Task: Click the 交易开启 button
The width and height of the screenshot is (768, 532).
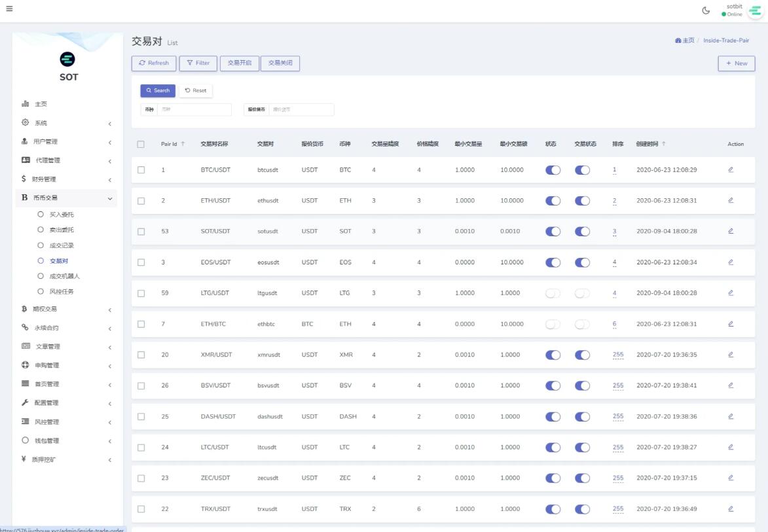Action: 239,63
